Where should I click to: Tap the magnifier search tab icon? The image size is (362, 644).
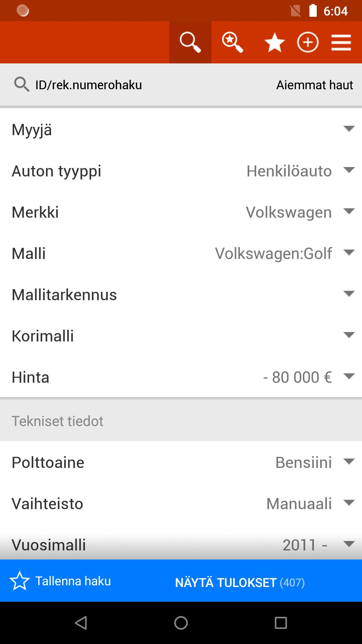click(x=190, y=42)
